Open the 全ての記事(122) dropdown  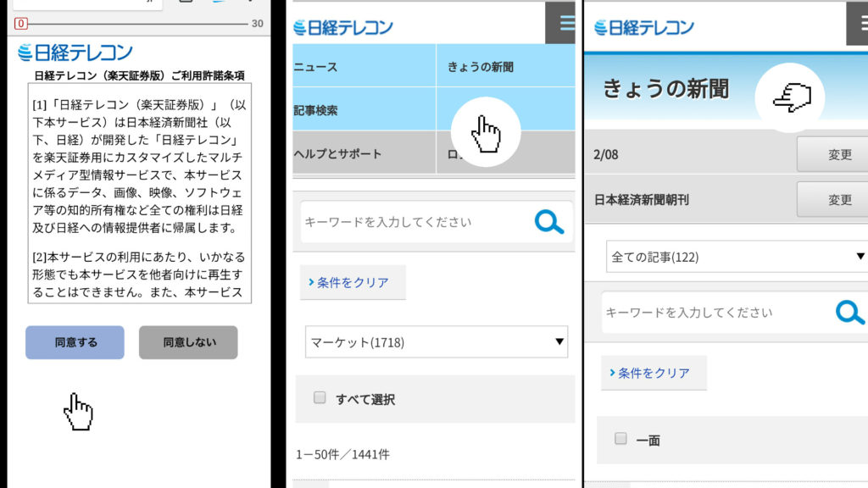pos(737,257)
